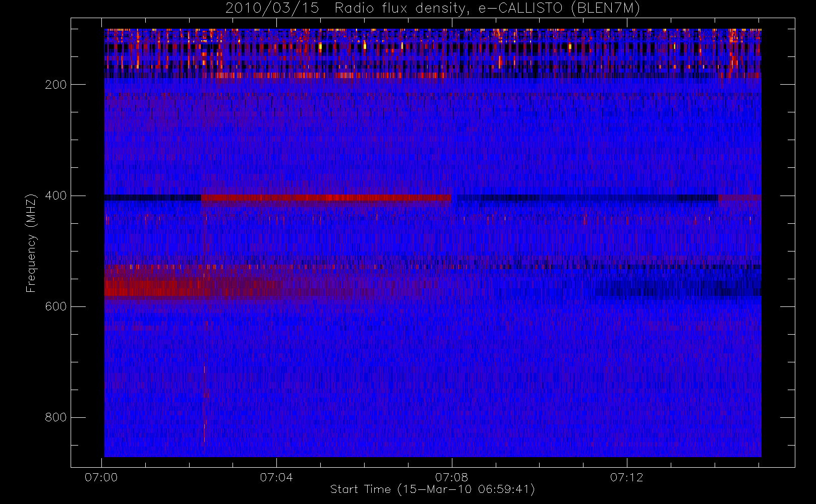Click the dark blue band at 400 MHz after 07:08
816x504 pixels.
[x=587, y=198]
